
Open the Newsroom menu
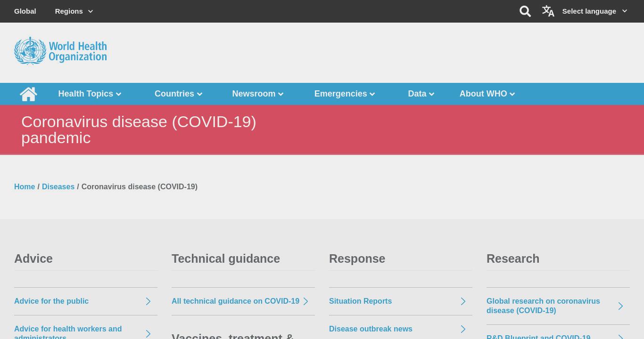click(257, 94)
